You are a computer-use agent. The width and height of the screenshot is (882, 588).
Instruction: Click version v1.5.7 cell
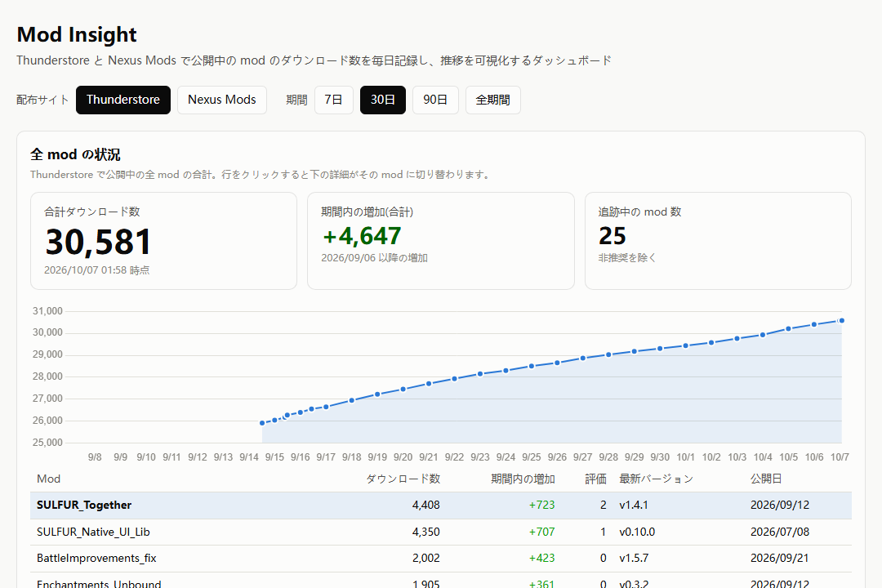pyautogui.click(x=634, y=558)
